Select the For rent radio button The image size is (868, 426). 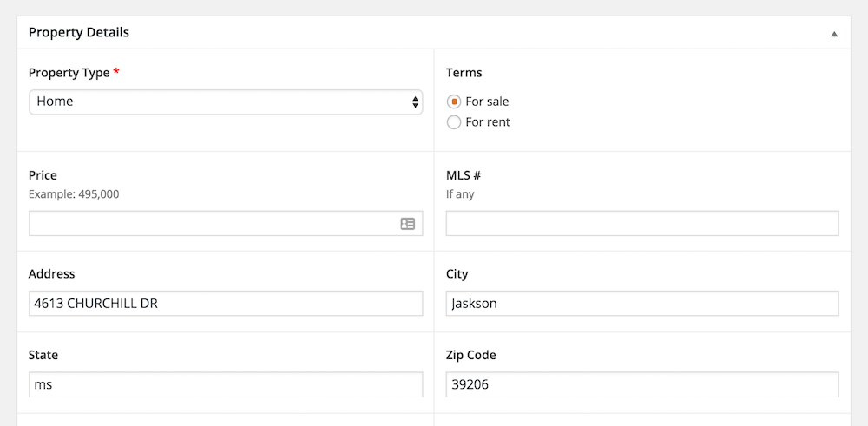454,122
